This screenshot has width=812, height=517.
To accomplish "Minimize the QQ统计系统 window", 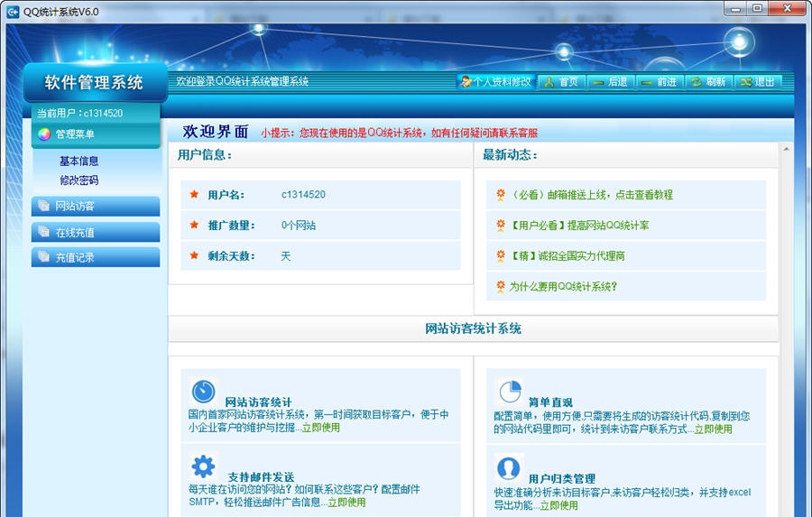I will tap(735, 9).
